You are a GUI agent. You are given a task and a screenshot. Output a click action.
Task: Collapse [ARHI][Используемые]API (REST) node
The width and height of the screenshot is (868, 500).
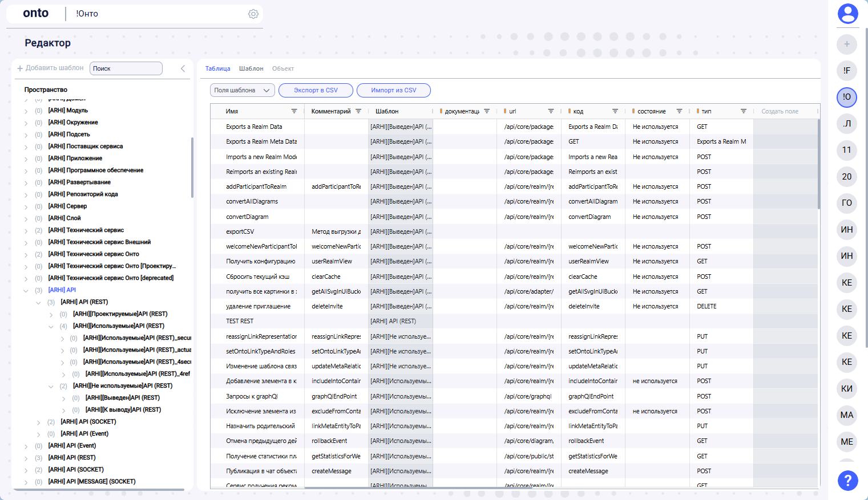pyautogui.click(x=51, y=326)
